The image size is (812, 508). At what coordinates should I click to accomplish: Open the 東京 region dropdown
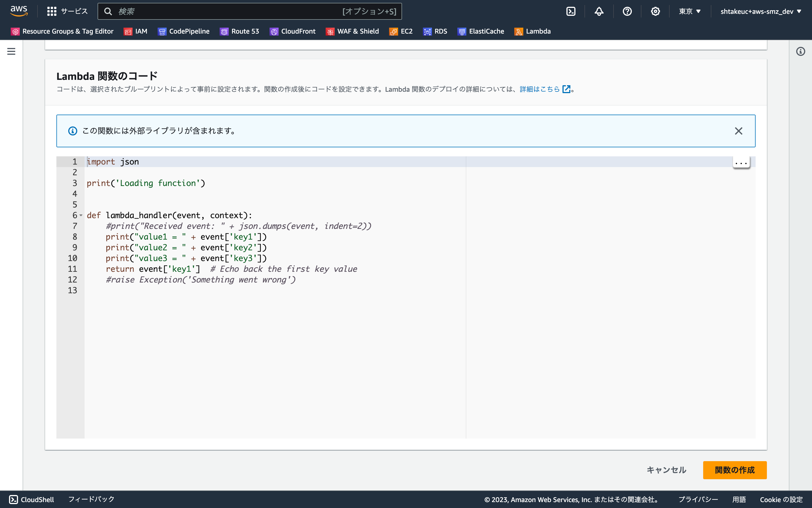690,11
